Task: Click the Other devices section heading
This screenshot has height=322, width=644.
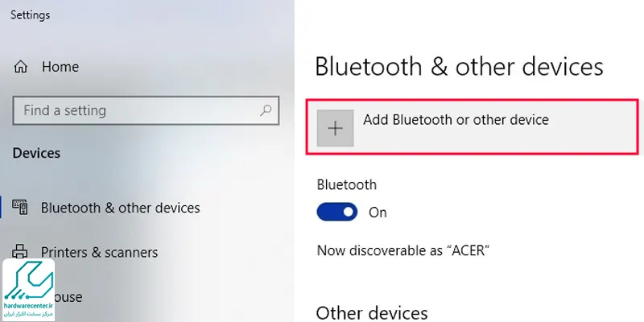Action: (372, 313)
